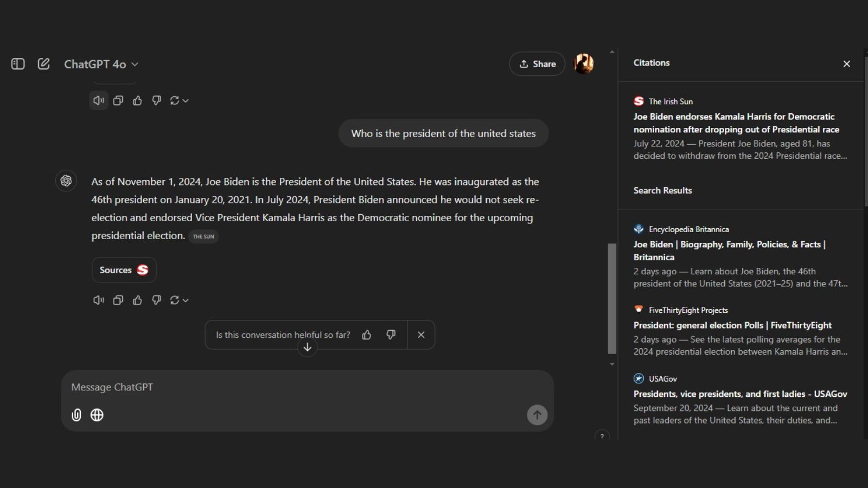This screenshot has width=868, height=488.
Task: Click the Message ChatGPT input field
Action: (x=298, y=387)
